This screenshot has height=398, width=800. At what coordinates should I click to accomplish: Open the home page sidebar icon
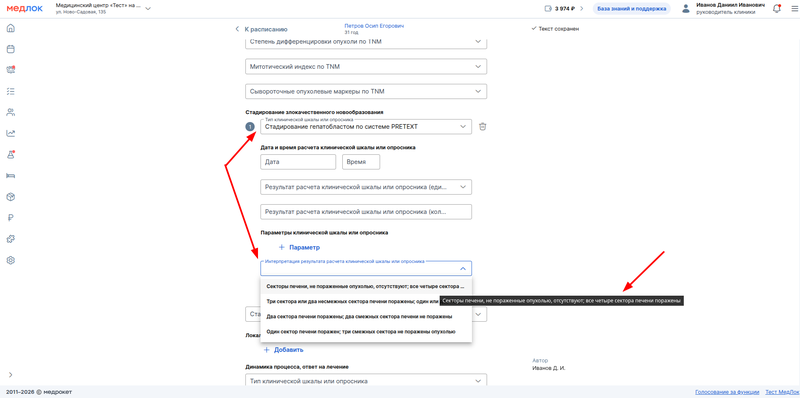click(10, 28)
